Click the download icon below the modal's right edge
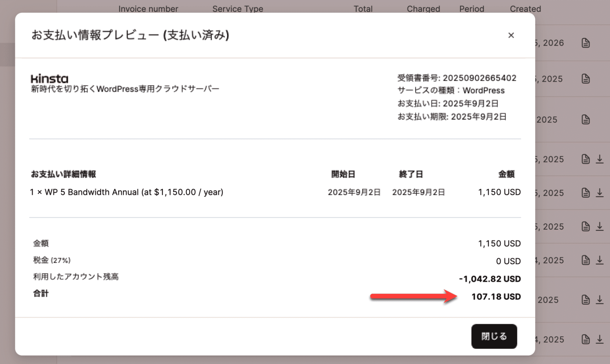Image resolution: width=610 pixels, height=364 pixels. 599,339
